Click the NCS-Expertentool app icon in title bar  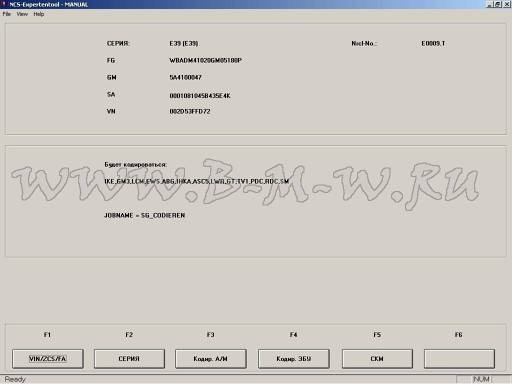coord(4,4)
